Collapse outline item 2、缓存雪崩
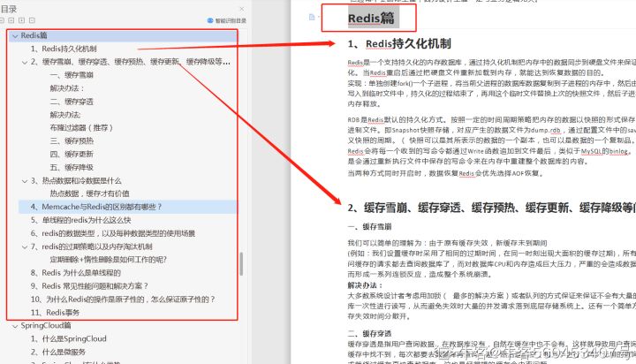Viewport: 636px width, 364px height. [x=25, y=62]
